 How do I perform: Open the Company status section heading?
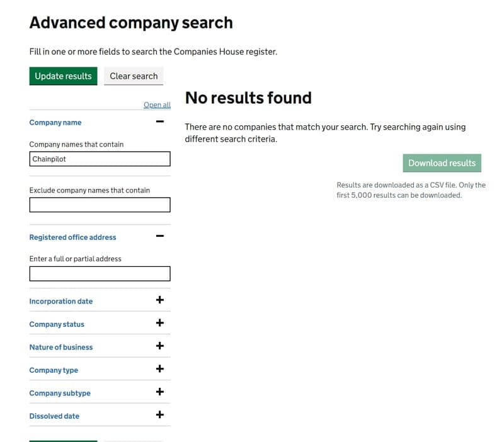(57, 324)
